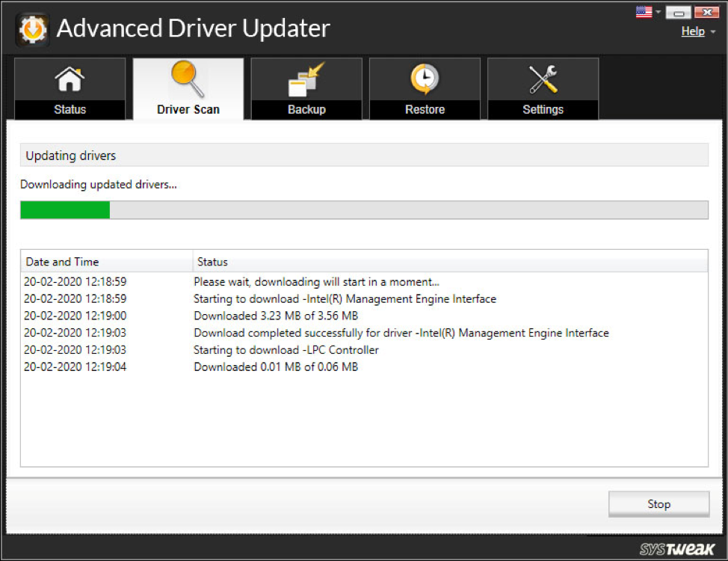Viewport: 728px width, 561px height.
Task: Select 'Starting to download -LPC Controller' row
Action: (365, 350)
